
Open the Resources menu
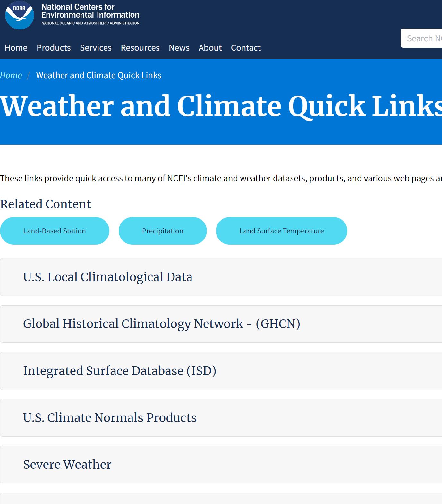coord(140,48)
